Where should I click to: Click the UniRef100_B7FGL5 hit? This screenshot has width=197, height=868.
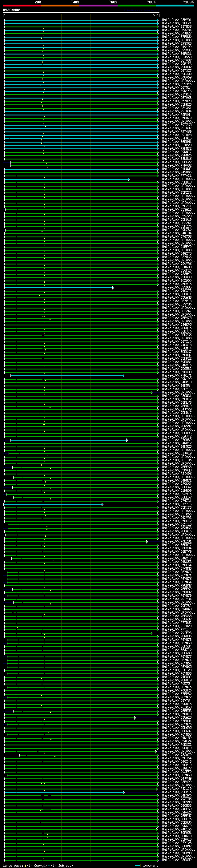pyautogui.click(x=176, y=138)
